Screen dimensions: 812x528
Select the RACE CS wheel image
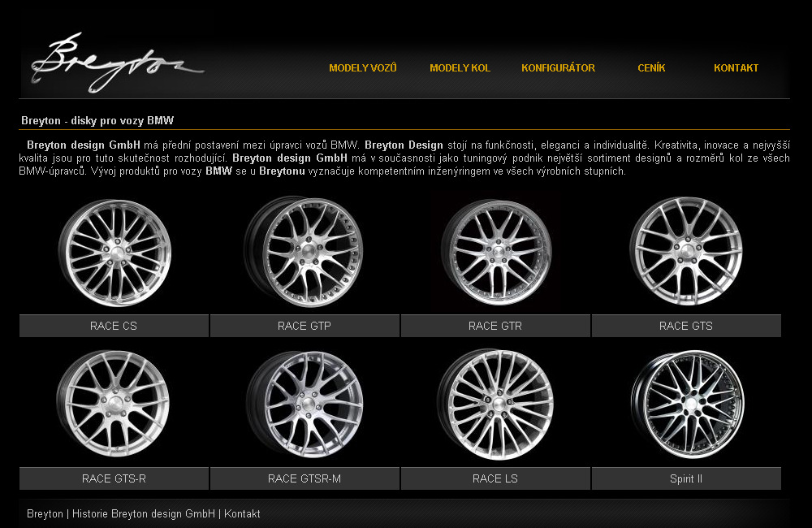114,253
